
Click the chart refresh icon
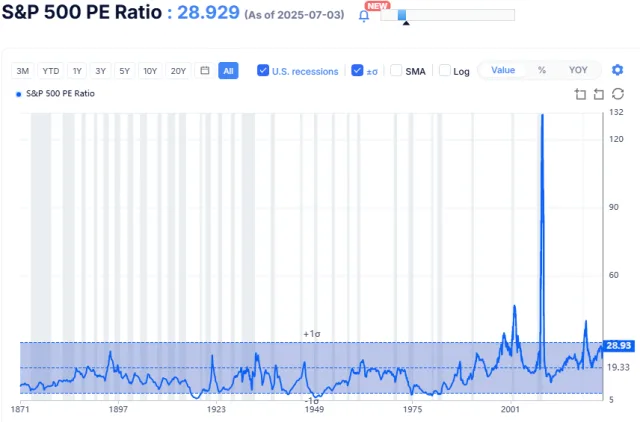pyautogui.click(x=618, y=94)
